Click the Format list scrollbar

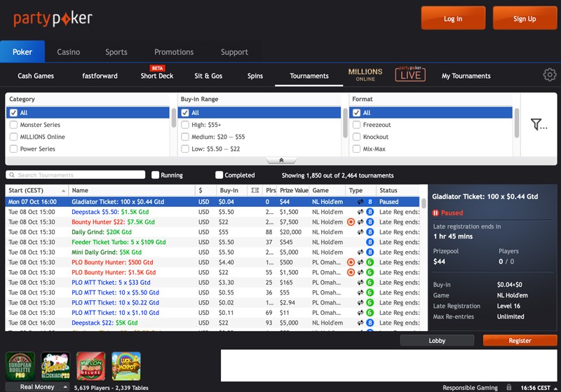517,123
